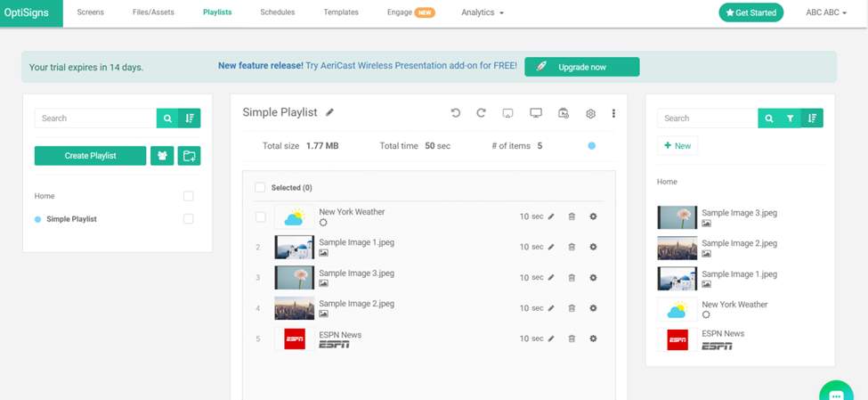Click the undo icon in playlist toolbar
This screenshot has width=868, height=400.
(456, 113)
